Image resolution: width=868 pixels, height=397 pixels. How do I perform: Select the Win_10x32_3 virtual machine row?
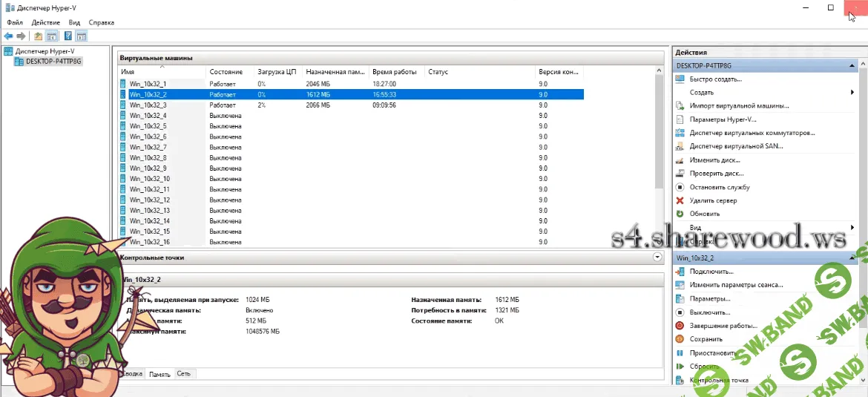(148, 105)
